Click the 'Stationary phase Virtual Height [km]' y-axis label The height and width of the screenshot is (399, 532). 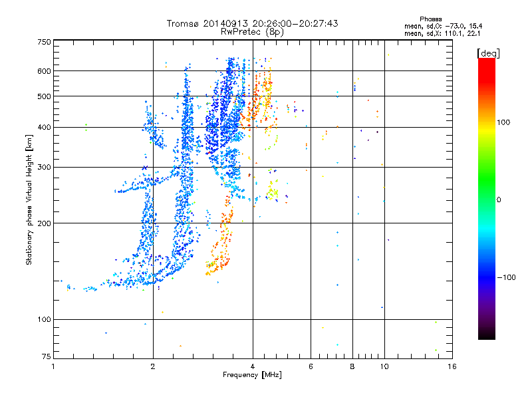[x=29, y=199]
